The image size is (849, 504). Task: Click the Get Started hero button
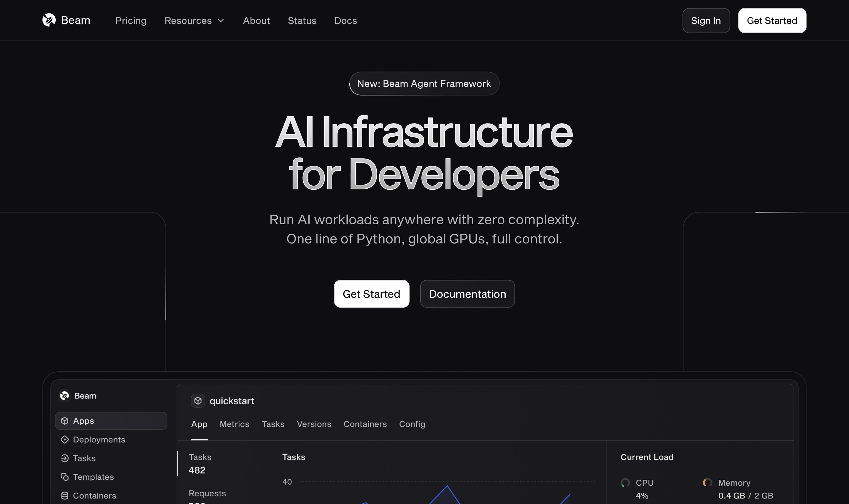[x=371, y=294]
